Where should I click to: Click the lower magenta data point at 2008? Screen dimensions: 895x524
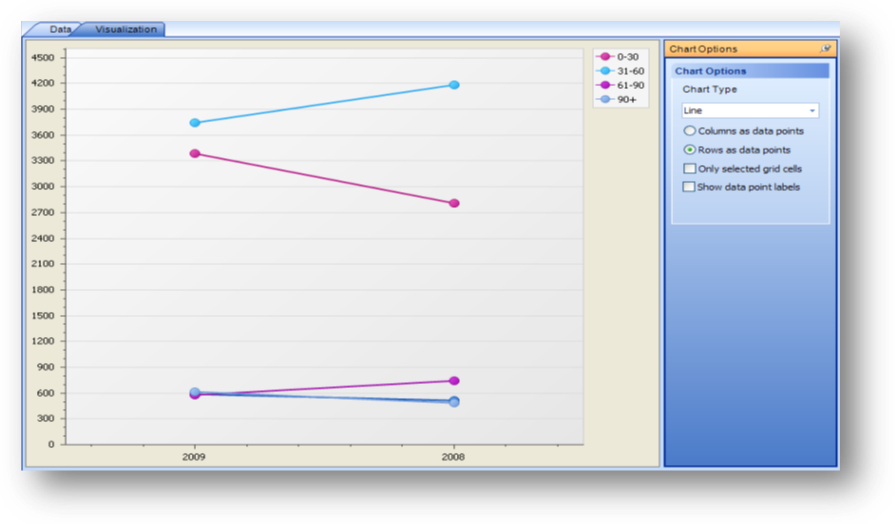point(454,381)
